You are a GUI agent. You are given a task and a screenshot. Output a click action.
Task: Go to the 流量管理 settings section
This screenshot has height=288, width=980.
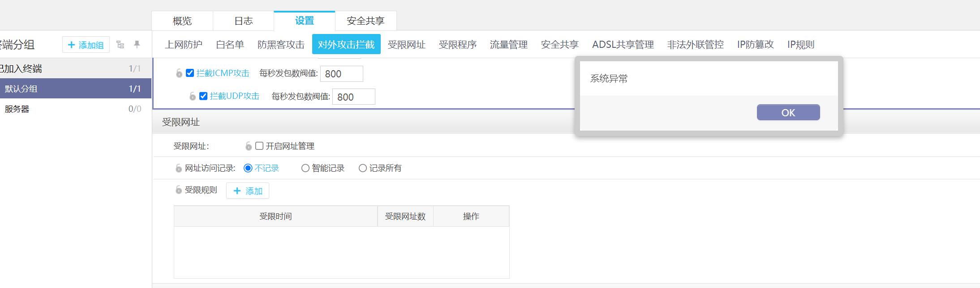tap(508, 45)
